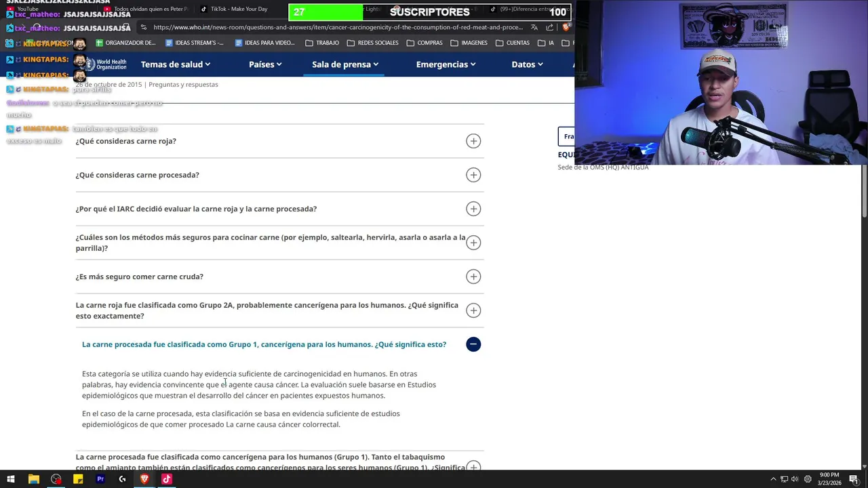The width and height of the screenshot is (868, 488).
Task: Switch to 'Todos olvidan quien es Peter' YouTube tab
Action: point(146,9)
